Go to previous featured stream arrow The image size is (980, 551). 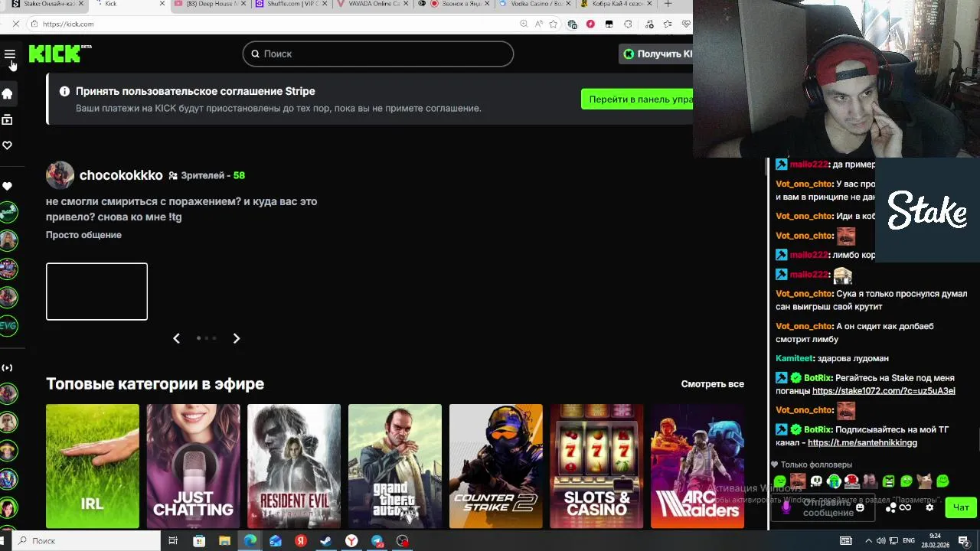pos(176,338)
